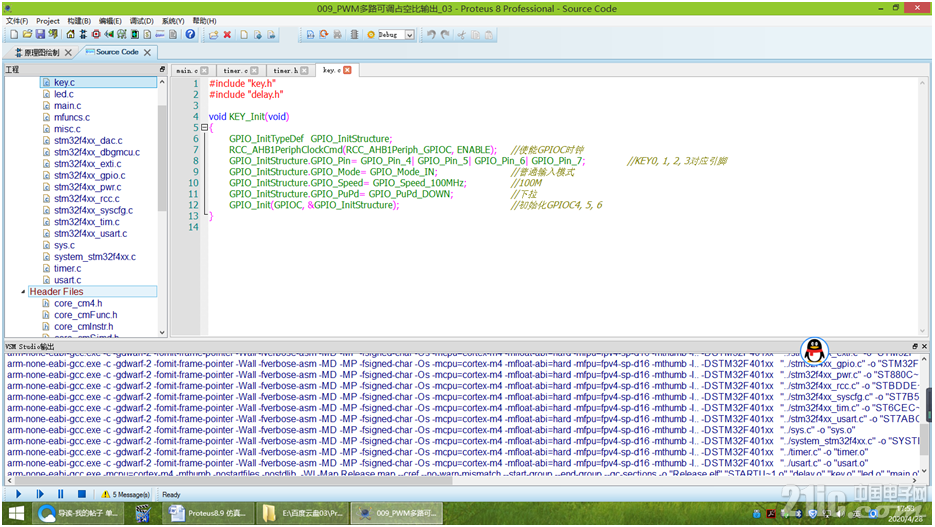Select main.c in project tree

[x=67, y=106]
